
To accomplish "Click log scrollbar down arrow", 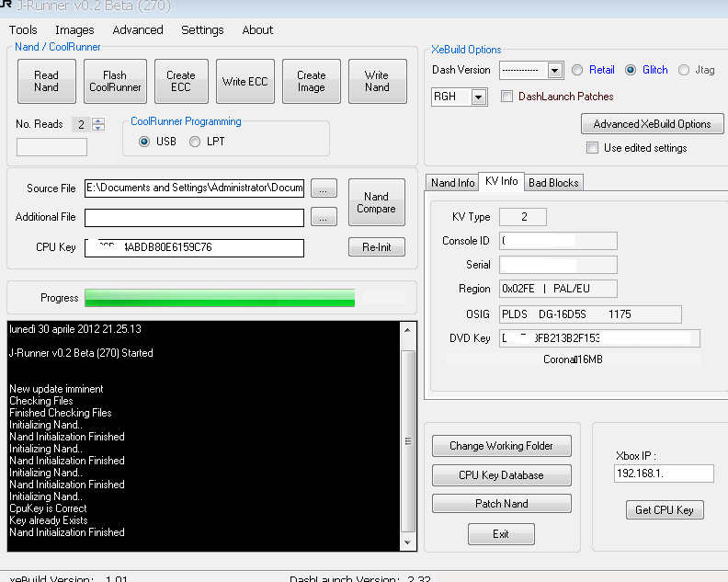I will 407,542.
